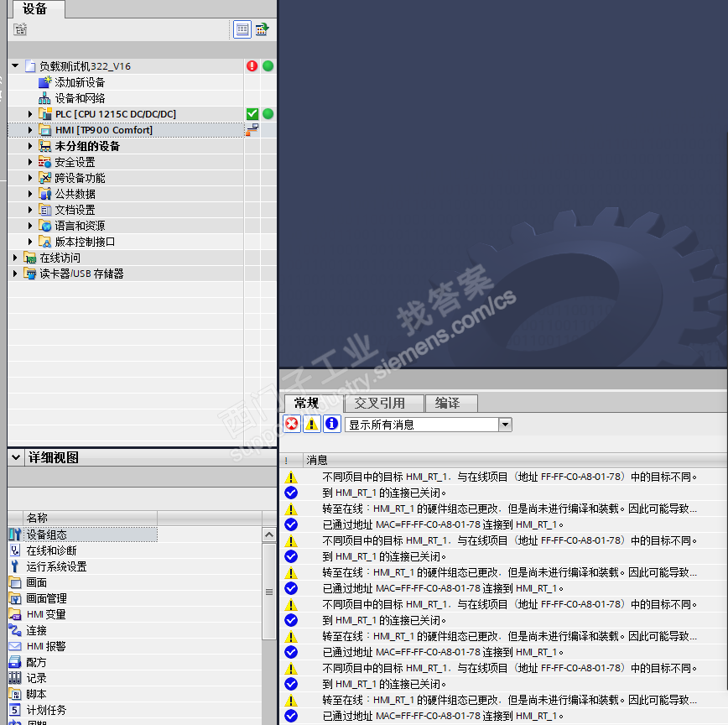Click the 计划任务 icon
The width and height of the screenshot is (728, 725).
pyautogui.click(x=15, y=710)
